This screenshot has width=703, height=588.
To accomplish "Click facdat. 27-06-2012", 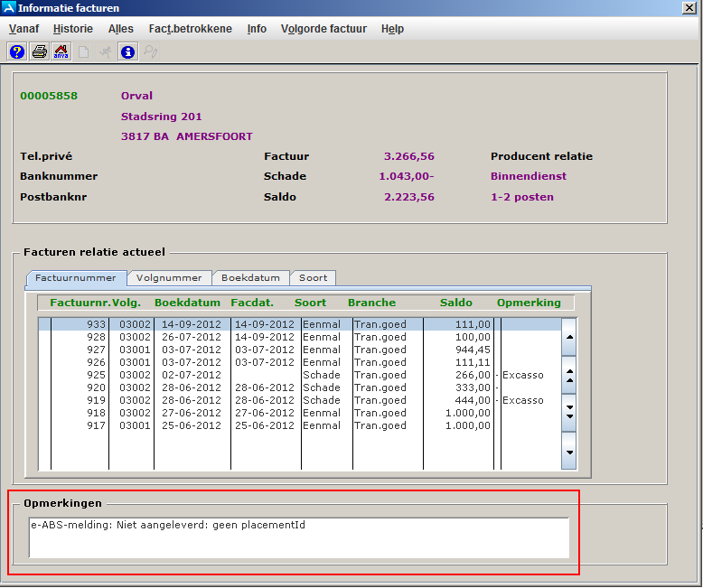I will [x=265, y=412].
